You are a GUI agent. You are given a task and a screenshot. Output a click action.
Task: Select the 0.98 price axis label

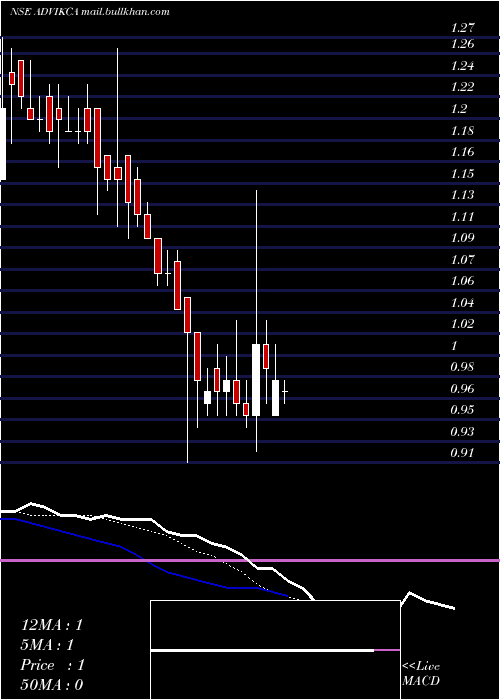(x=463, y=367)
